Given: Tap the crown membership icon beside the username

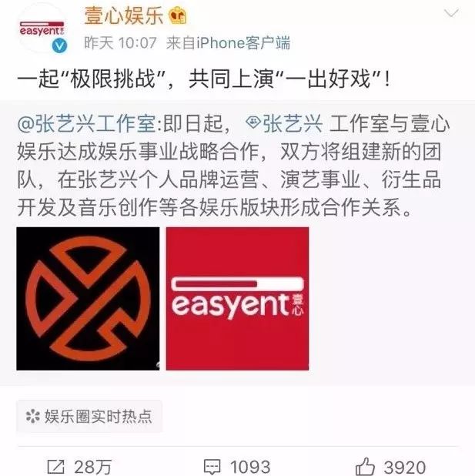Looking at the screenshot, I should 178,15.
